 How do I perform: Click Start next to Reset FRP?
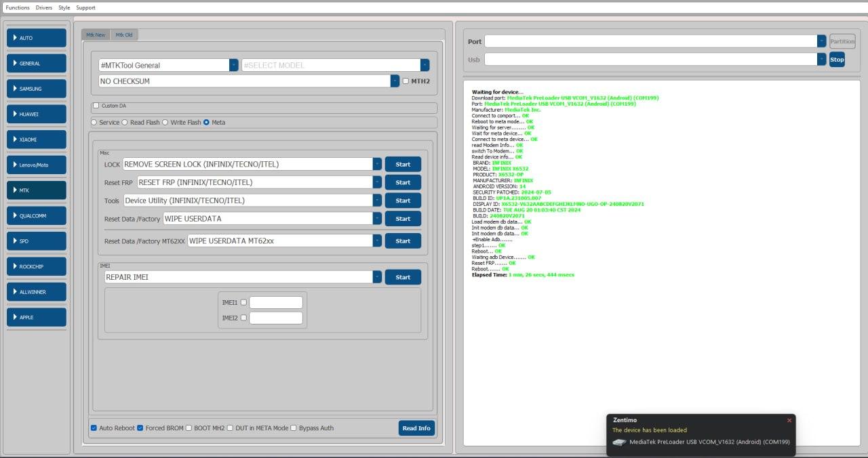(403, 182)
